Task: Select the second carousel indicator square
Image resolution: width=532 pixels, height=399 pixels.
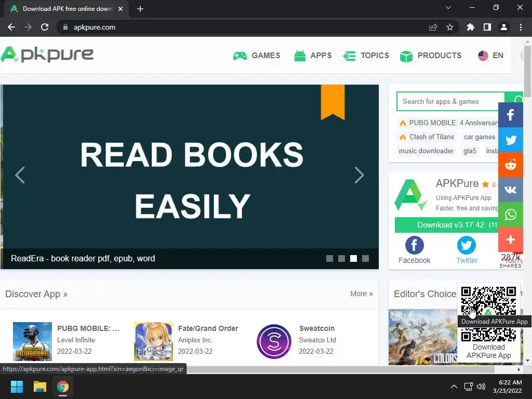Action: [342, 259]
